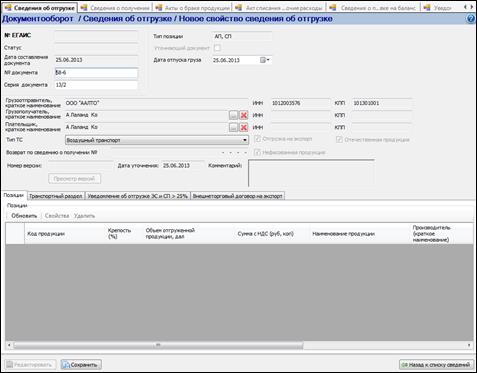477x373 pixels.
Task: Click the horizontal scrollbar of positions table
Action: 158,345
